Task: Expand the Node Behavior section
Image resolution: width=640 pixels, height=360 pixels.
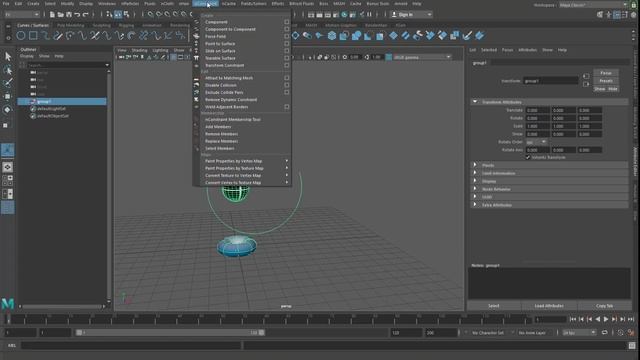Action: coord(475,189)
